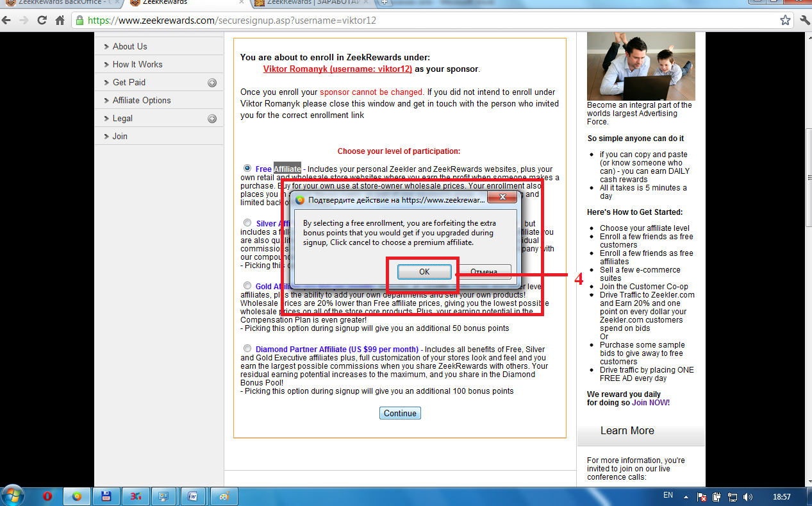Screen dimensions: 812x506
Task: Open Opera from the taskbar
Action: [x=47, y=496]
